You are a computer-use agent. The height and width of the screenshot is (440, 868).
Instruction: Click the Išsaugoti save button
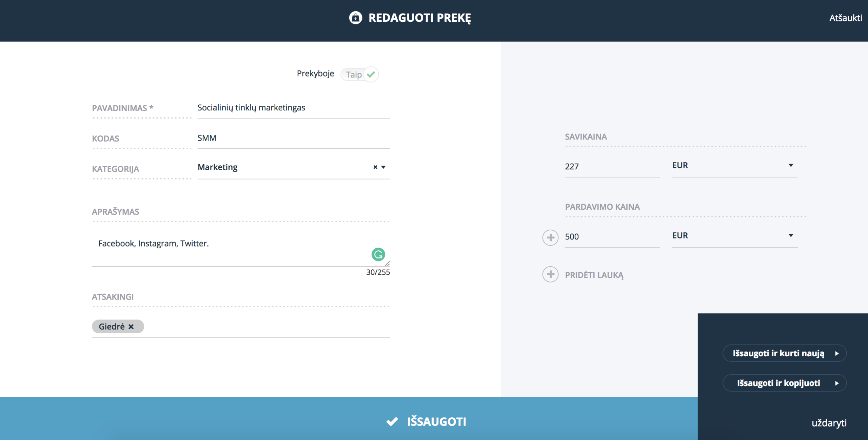426,421
